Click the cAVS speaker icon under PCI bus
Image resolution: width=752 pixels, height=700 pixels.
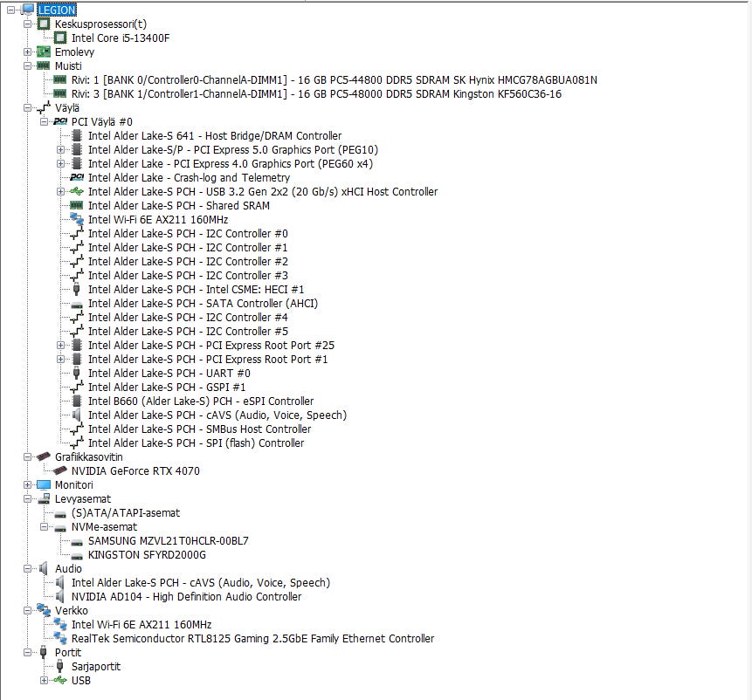tap(76, 415)
